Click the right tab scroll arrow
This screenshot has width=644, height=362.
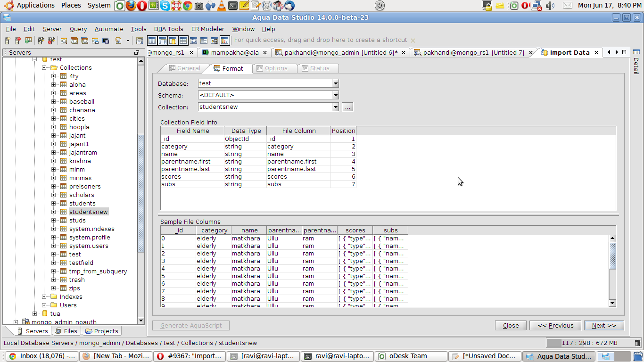tap(616, 52)
